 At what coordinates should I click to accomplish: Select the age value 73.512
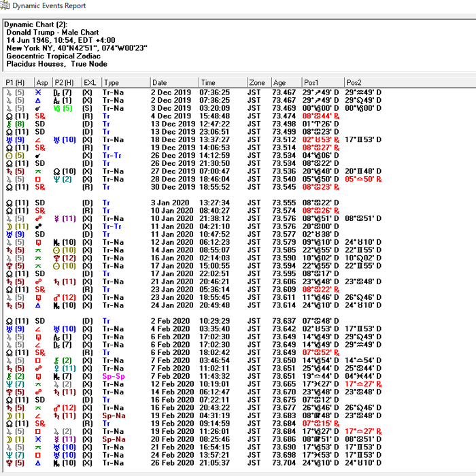[284, 140]
